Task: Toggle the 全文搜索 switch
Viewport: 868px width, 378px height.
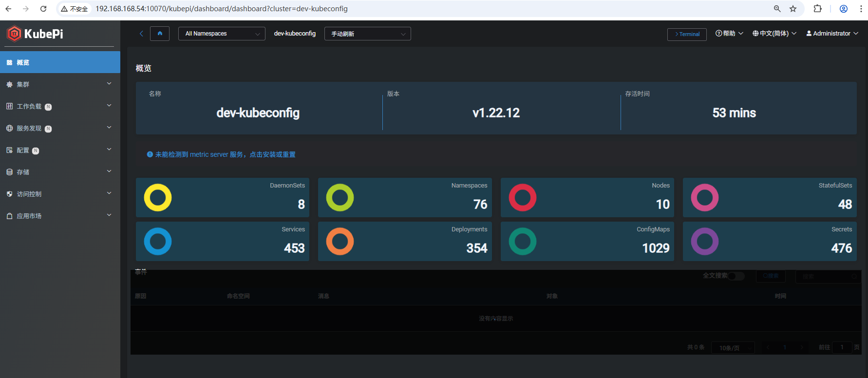Action: (x=736, y=276)
